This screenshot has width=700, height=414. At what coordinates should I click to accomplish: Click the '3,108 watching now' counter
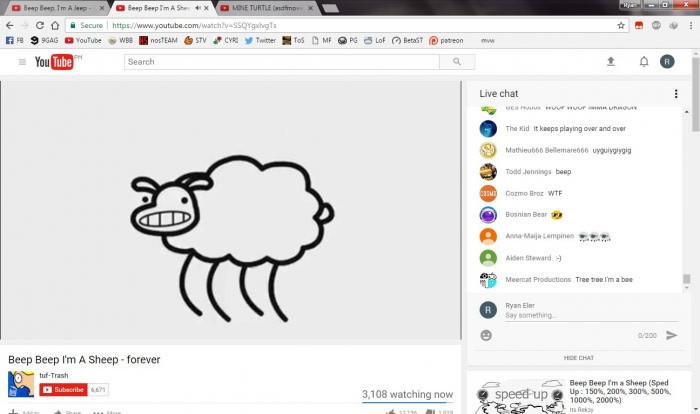407,394
